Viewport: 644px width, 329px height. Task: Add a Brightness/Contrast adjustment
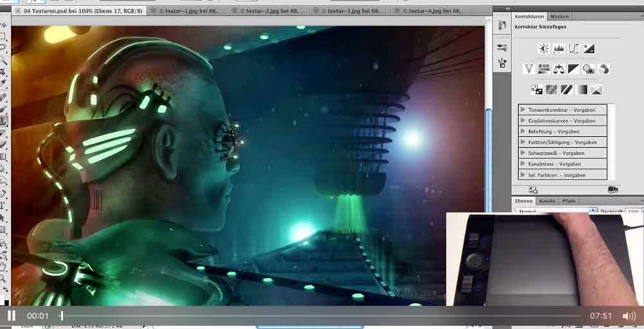click(x=544, y=49)
